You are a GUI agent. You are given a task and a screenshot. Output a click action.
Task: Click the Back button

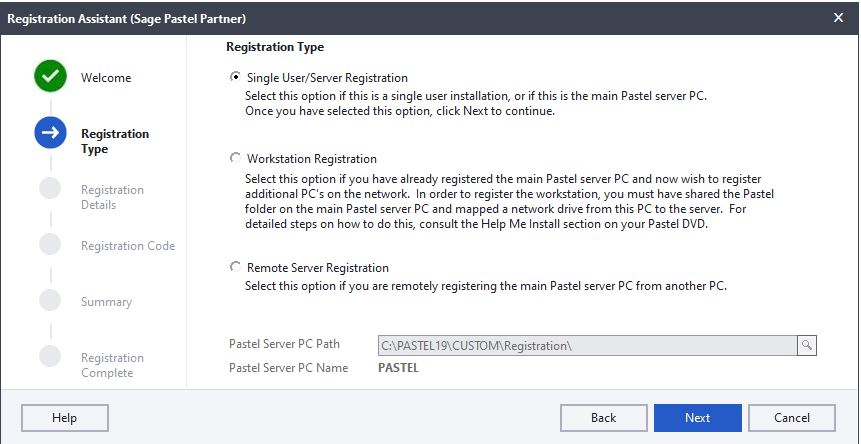click(x=603, y=418)
